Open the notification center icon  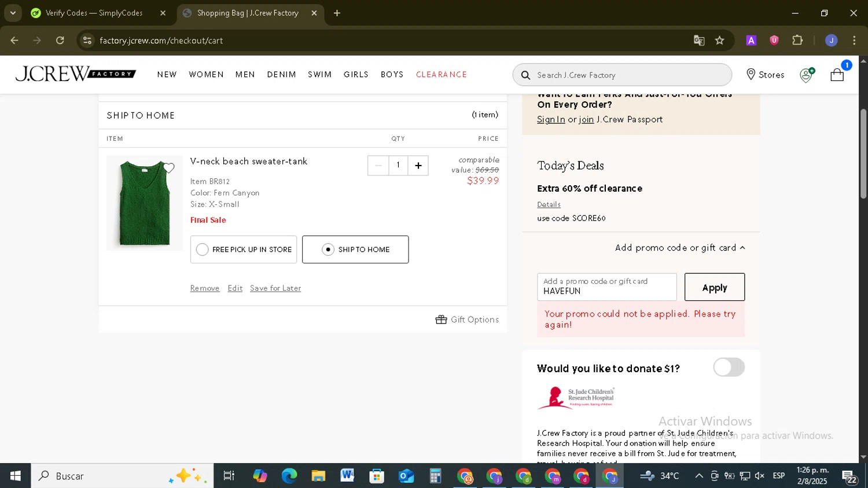tap(849, 476)
